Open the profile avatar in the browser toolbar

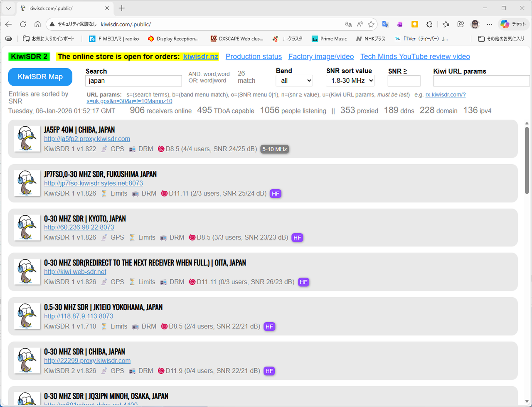(475, 24)
